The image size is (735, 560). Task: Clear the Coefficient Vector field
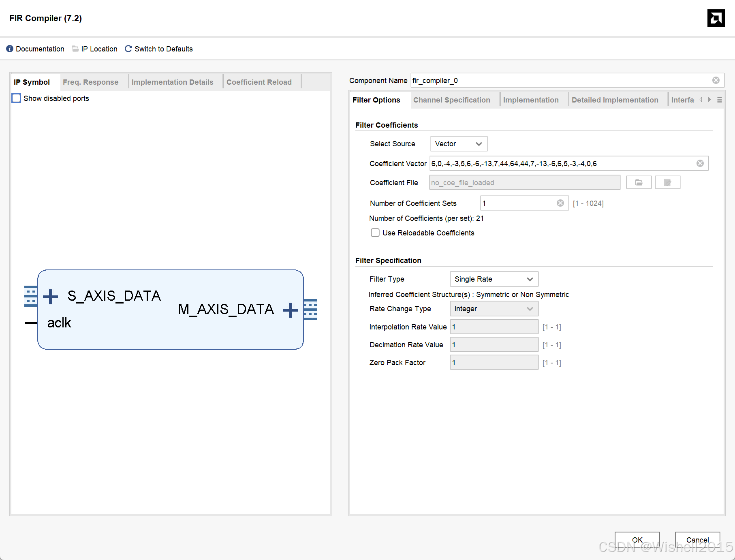pyautogui.click(x=700, y=163)
